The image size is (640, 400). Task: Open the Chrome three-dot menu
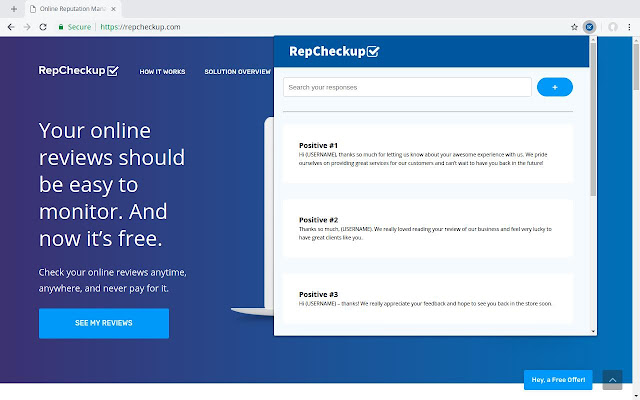[x=629, y=27]
